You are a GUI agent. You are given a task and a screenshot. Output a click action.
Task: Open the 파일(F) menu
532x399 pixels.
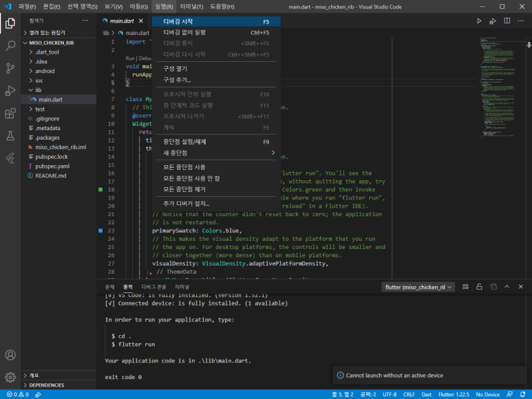pos(27,6)
